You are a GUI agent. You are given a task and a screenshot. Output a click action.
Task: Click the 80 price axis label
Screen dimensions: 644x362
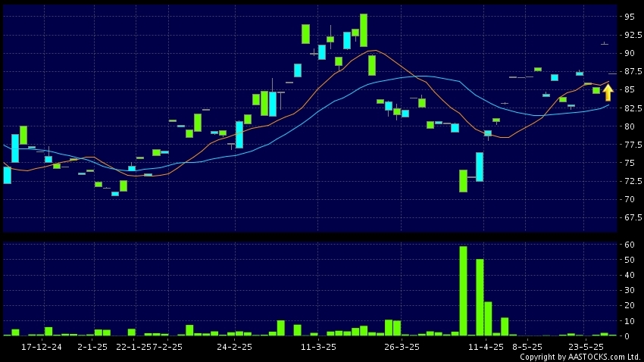629,126
